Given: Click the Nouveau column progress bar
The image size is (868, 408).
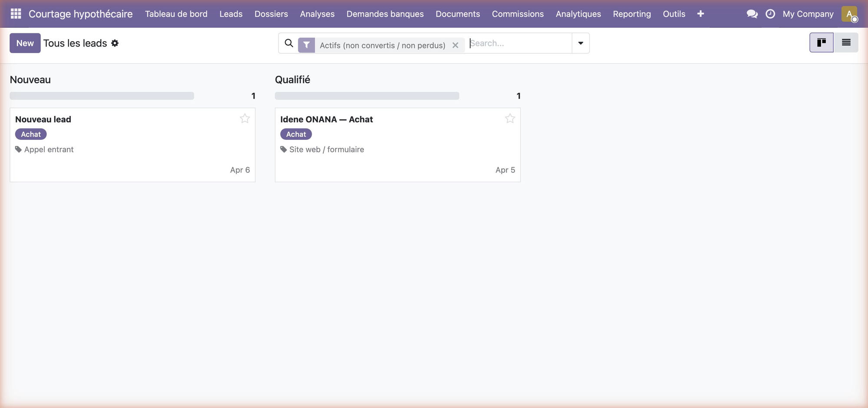Looking at the screenshot, I should click(102, 96).
